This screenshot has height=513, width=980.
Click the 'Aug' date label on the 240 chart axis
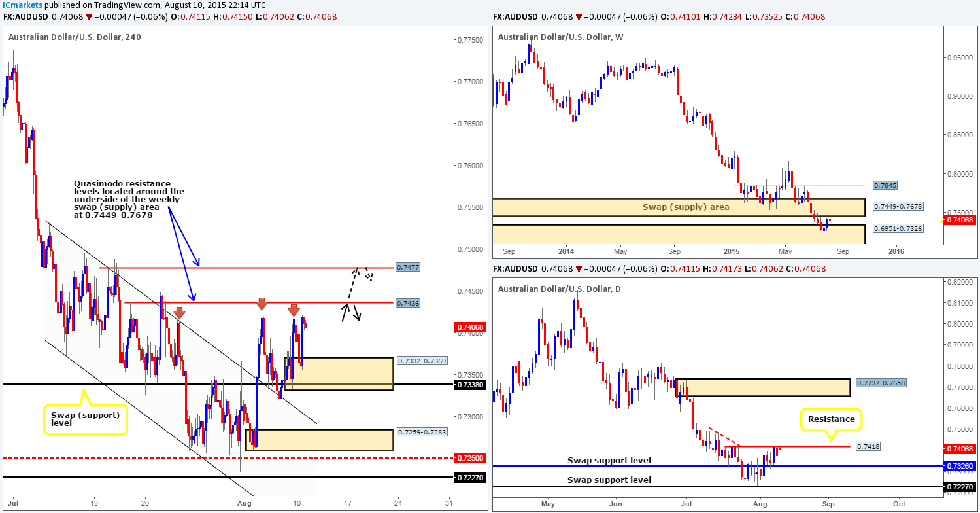[245, 503]
